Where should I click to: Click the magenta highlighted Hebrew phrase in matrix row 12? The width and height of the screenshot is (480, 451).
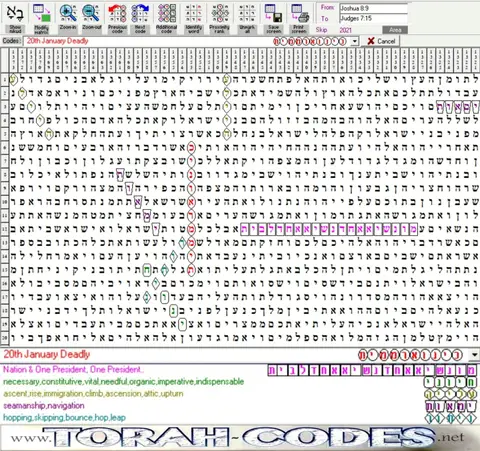tap(329, 229)
